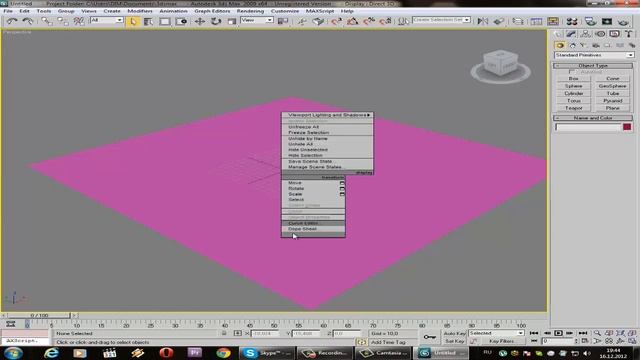Open the Create Selection Set dropdown
Screen dimensions: 640x360
(441, 20)
